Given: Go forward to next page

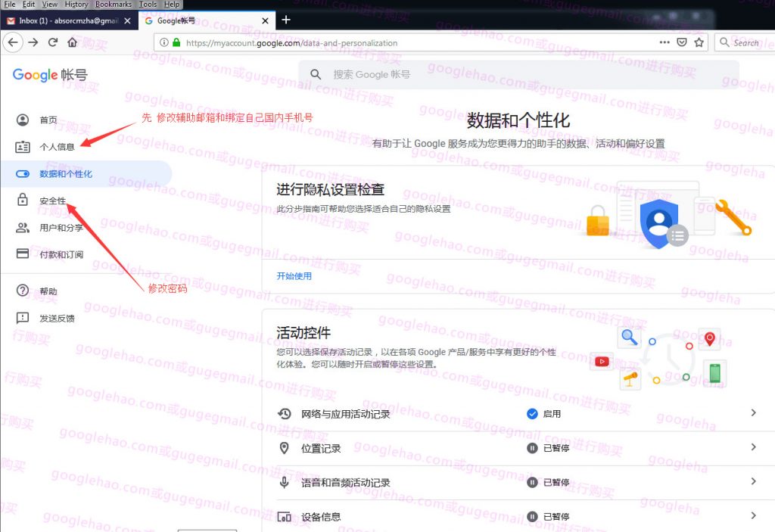Looking at the screenshot, I should pos(33,42).
